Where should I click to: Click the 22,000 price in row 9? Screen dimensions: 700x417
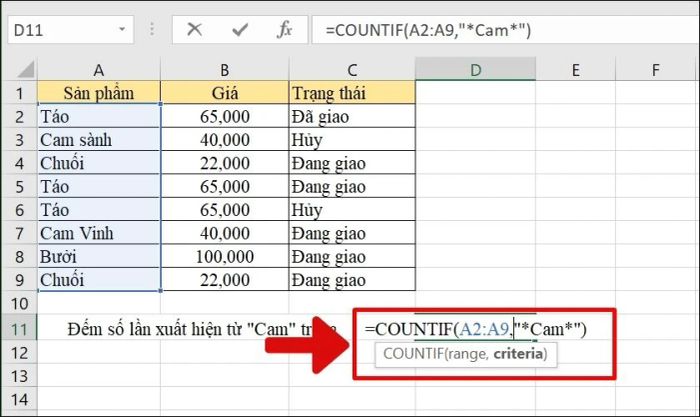pos(225,280)
